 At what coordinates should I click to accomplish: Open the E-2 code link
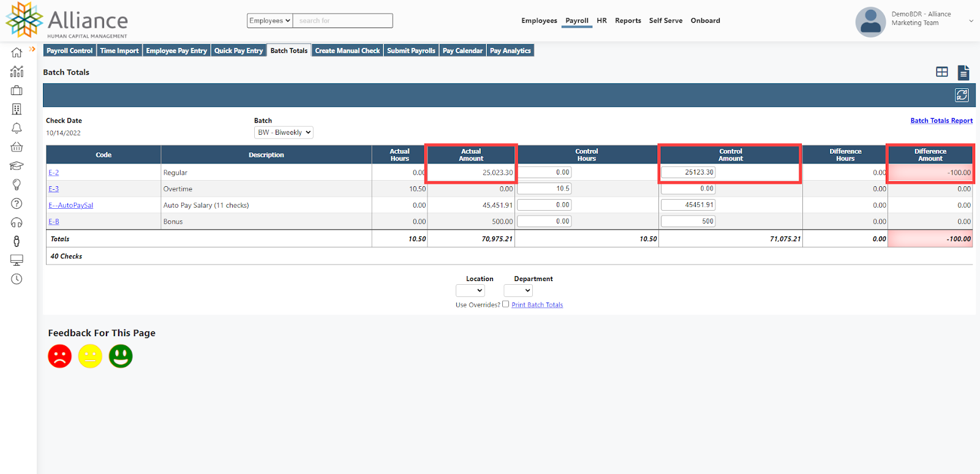pos(54,173)
